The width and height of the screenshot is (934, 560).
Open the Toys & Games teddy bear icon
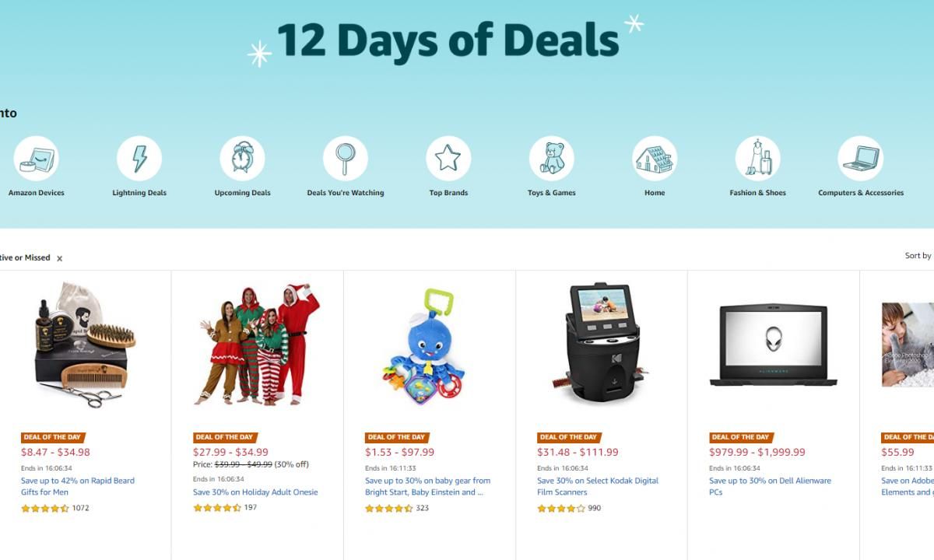point(552,159)
